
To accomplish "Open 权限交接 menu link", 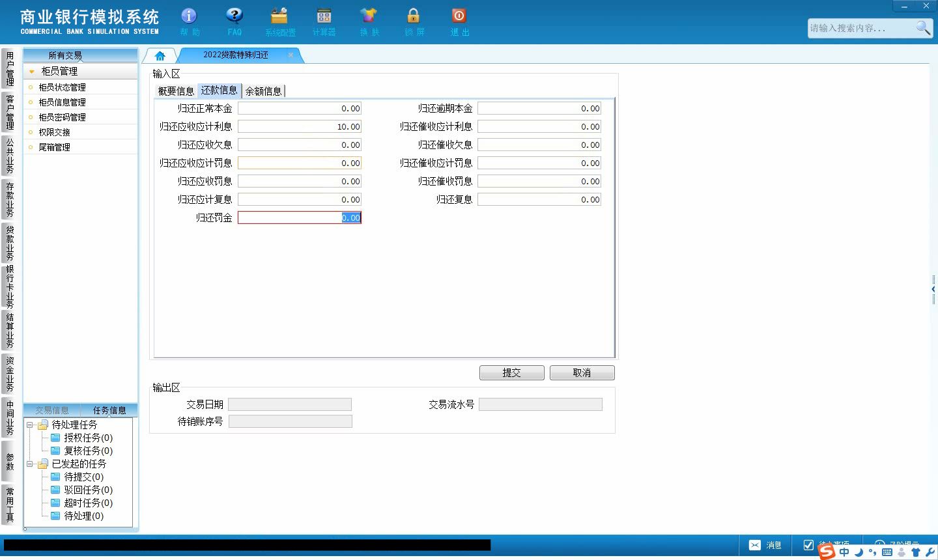I will (x=54, y=132).
